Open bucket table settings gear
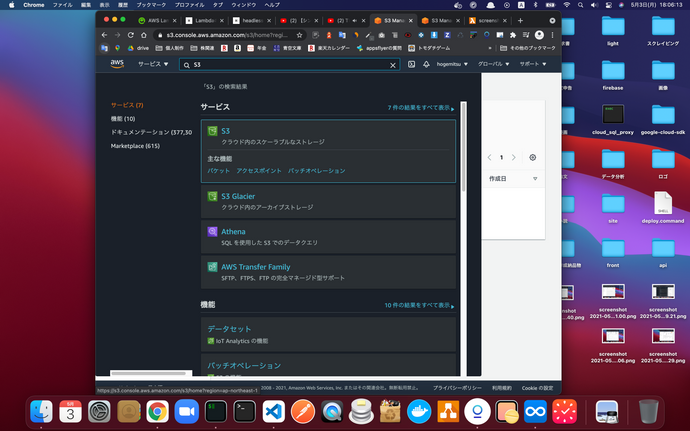Image resolution: width=690 pixels, height=431 pixels. pyautogui.click(x=532, y=158)
